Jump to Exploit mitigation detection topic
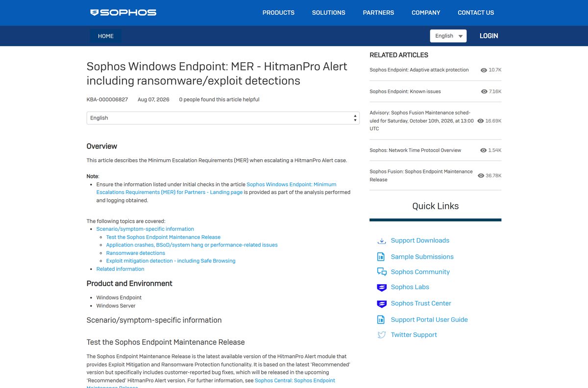The width and height of the screenshot is (588, 388). pyautogui.click(x=171, y=261)
